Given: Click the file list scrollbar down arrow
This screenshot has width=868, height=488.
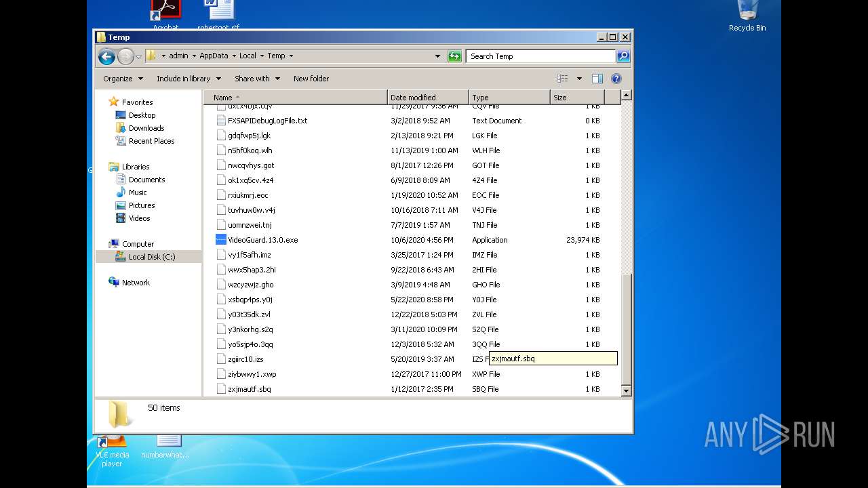Looking at the screenshot, I should coord(626,391).
